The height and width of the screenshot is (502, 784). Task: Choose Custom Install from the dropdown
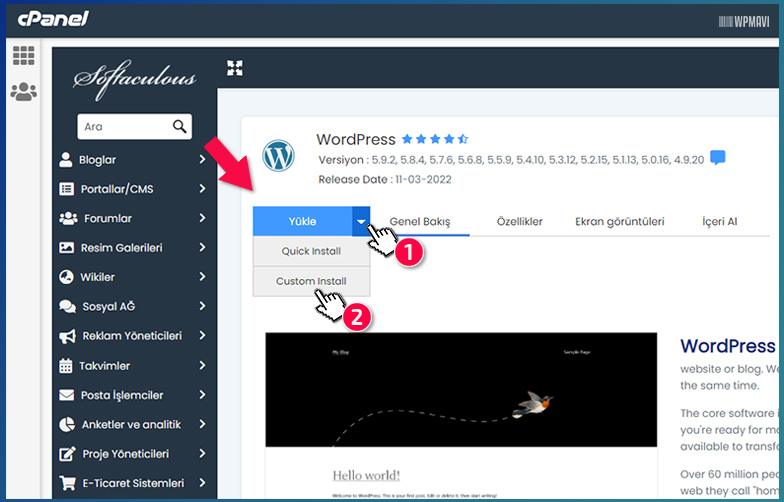[x=311, y=281]
